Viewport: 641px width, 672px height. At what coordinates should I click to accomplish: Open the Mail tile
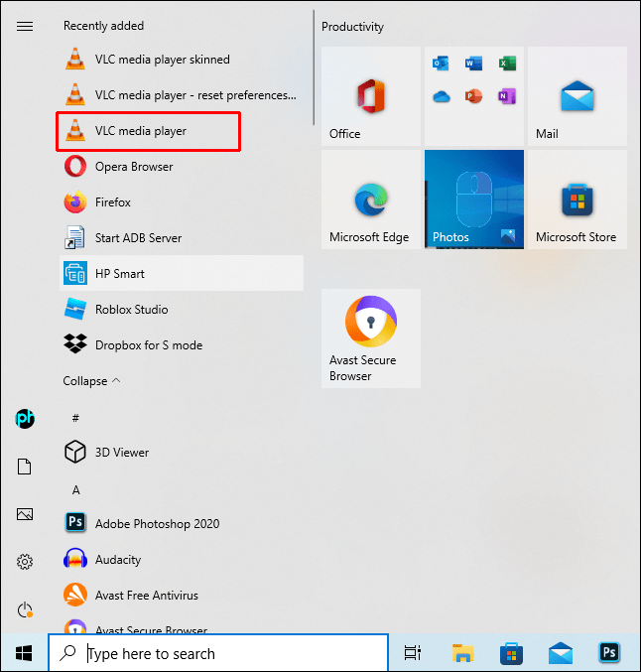point(577,96)
